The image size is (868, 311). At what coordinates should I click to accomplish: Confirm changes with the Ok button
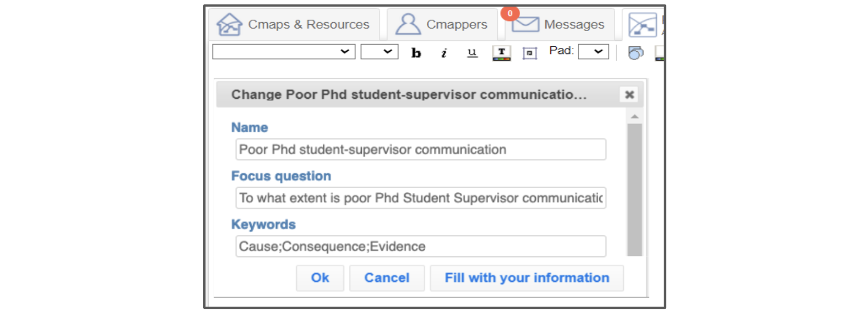(320, 278)
